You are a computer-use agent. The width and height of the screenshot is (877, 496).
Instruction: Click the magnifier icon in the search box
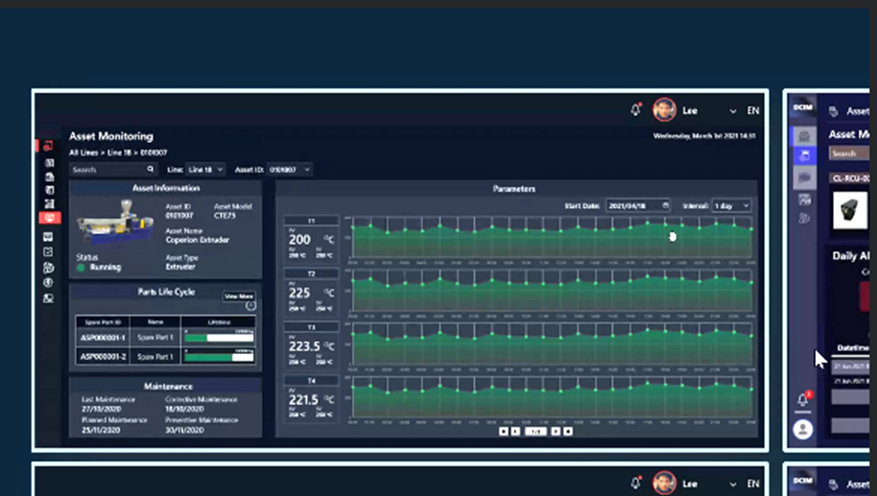click(x=149, y=170)
